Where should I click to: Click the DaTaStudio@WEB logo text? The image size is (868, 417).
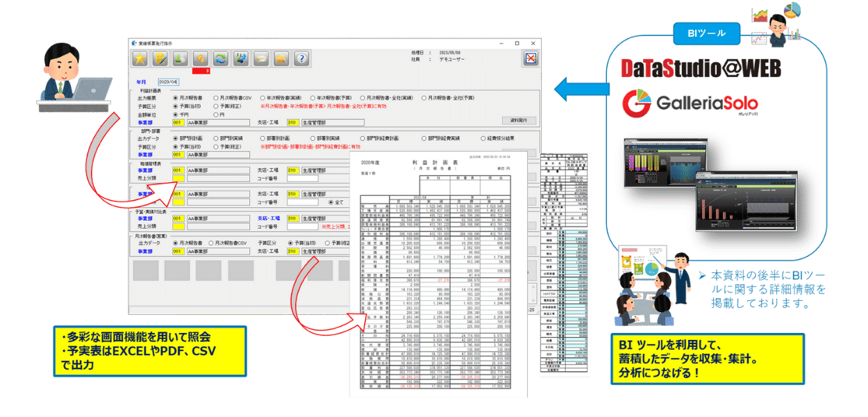701,68
